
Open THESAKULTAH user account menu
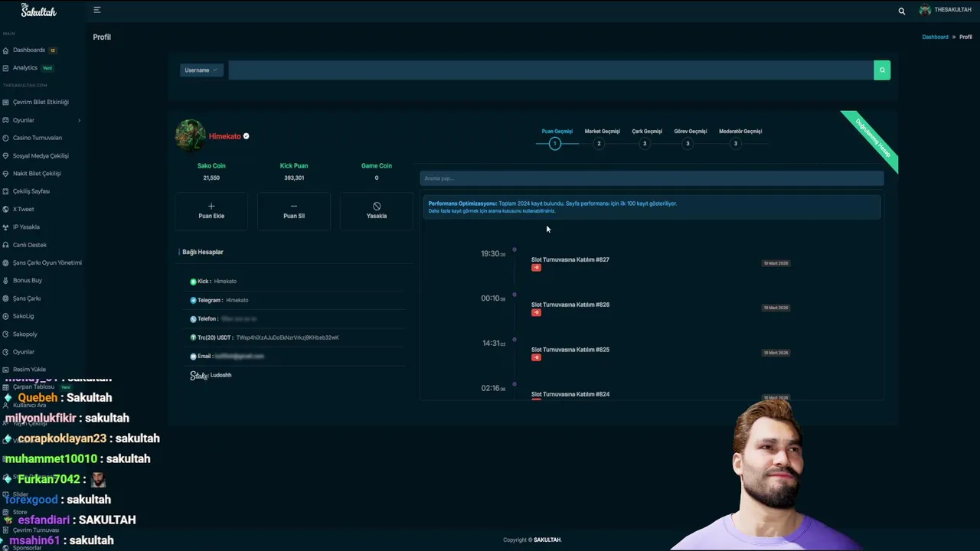tap(946, 10)
